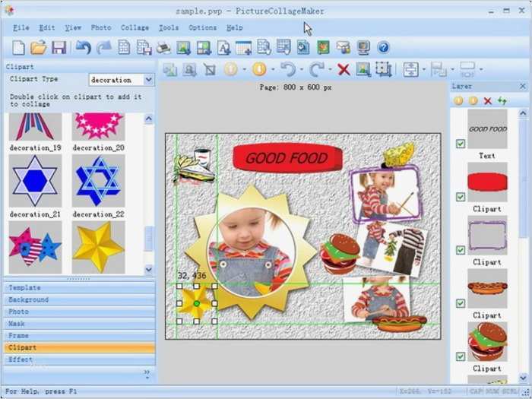The image size is (532, 399).
Task: Delete selected object with the red X
Action: pyautogui.click(x=344, y=70)
